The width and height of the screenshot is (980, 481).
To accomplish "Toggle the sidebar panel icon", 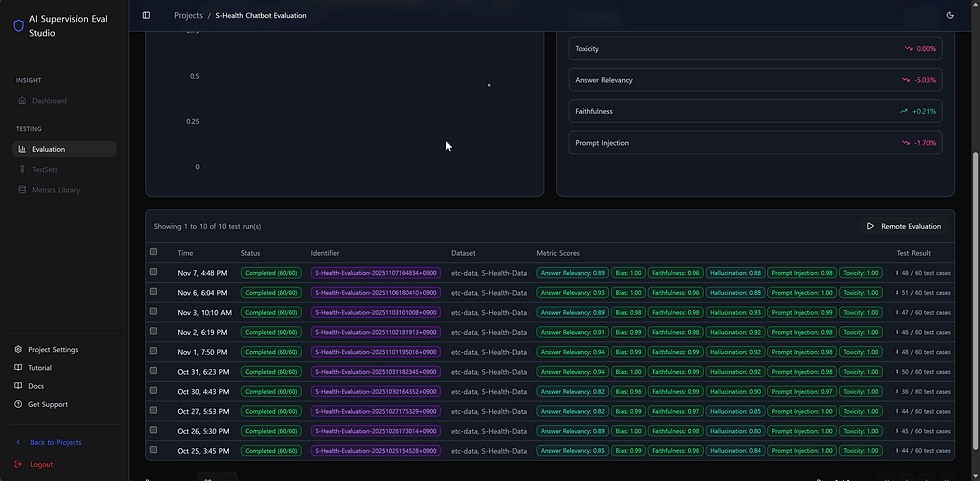I will tap(146, 15).
